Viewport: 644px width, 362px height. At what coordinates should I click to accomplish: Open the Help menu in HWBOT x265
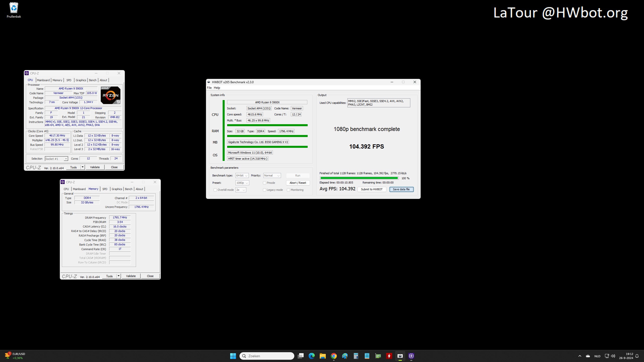[217, 88]
